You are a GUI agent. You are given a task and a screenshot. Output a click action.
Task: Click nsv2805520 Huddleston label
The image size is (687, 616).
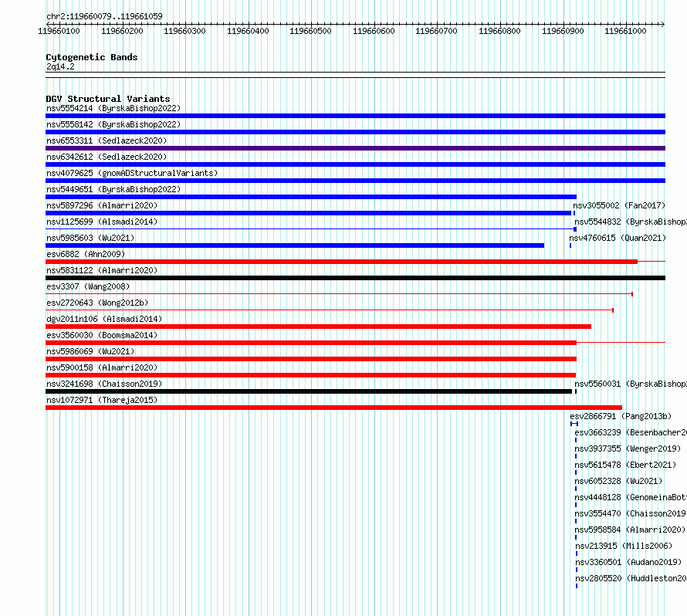(631, 578)
